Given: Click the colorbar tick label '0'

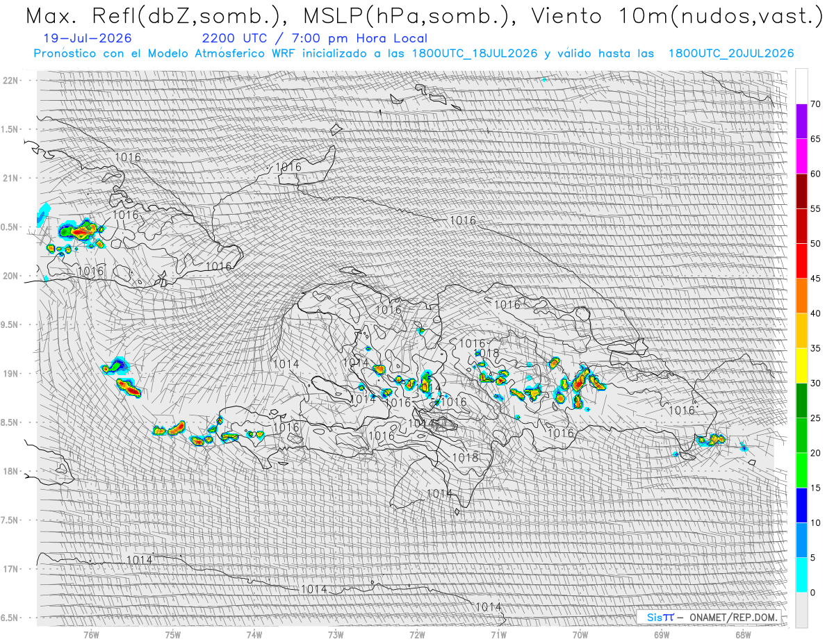Looking at the screenshot, I should [813, 593].
